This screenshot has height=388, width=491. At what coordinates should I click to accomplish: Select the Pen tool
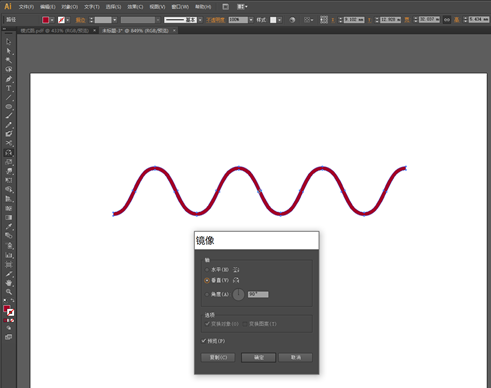pos(9,79)
